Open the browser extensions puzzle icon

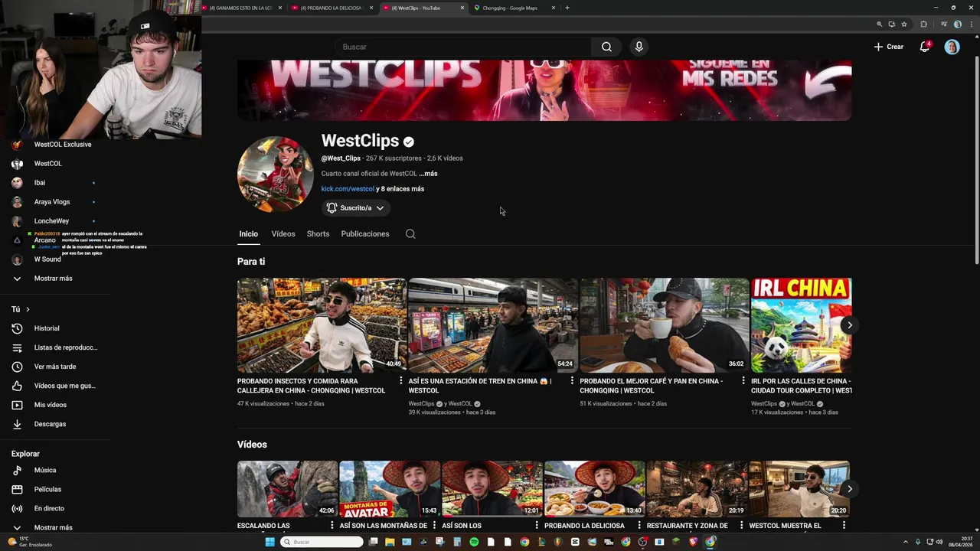click(923, 24)
